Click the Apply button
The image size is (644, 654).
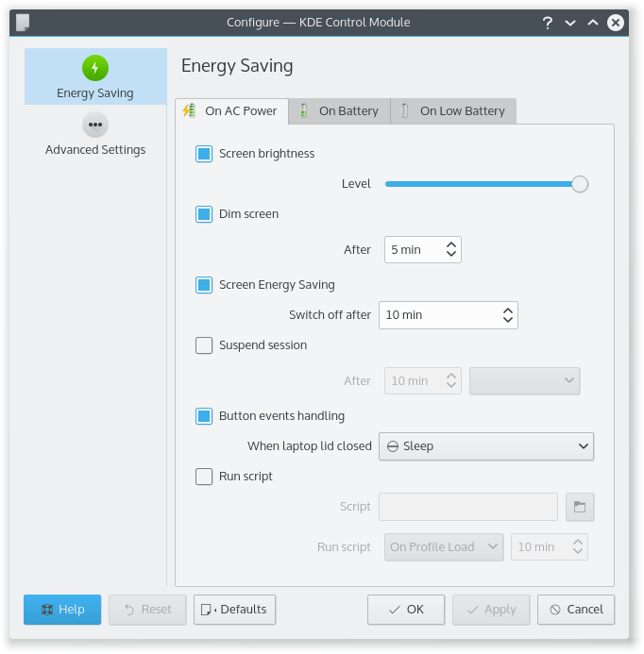point(491,610)
